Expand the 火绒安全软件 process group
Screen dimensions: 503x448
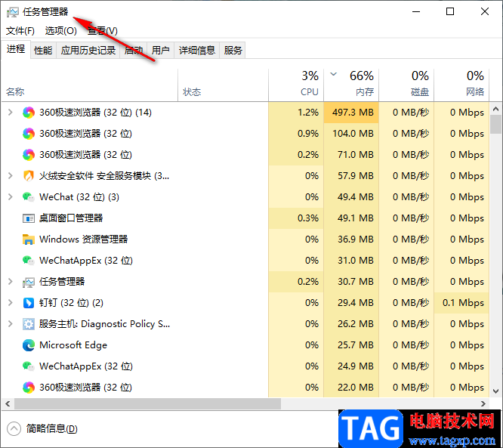(11, 176)
